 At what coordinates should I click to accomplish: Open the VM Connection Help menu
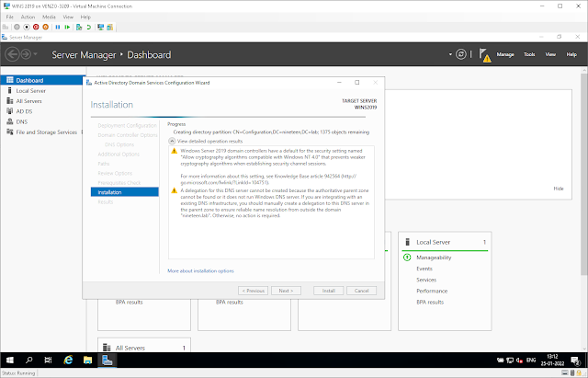tap(85, 17)
